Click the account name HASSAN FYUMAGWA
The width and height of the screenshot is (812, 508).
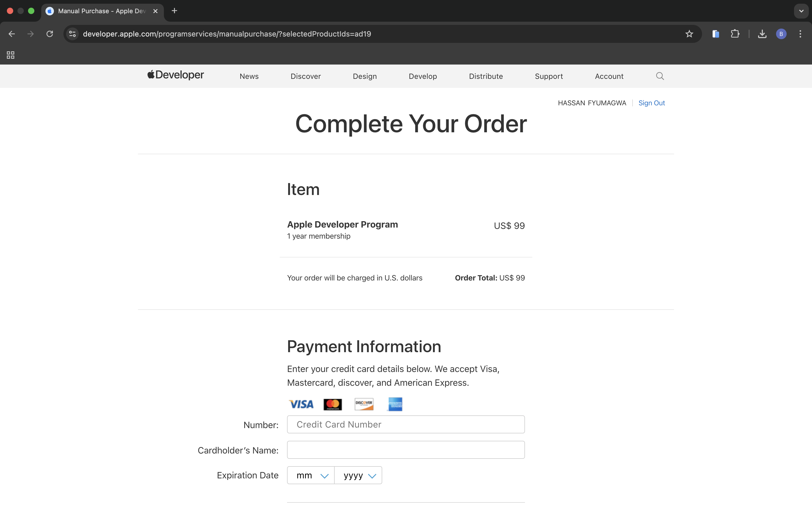pos(592,103)
